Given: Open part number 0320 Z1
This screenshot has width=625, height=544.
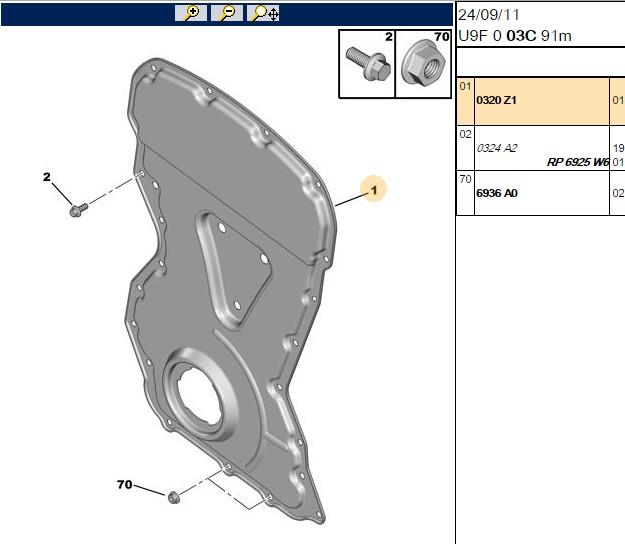Looking at the screenshot, I should point(496,100).
